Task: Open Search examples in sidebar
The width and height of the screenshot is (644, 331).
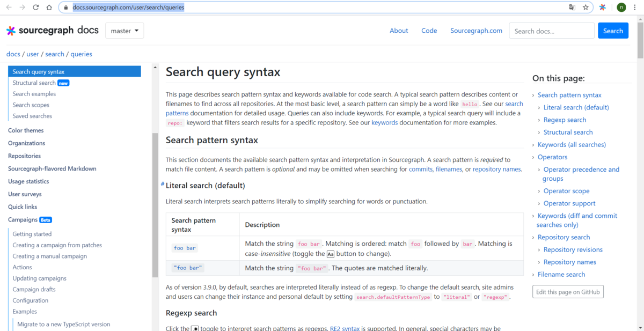Action: [x=34, y=94]
